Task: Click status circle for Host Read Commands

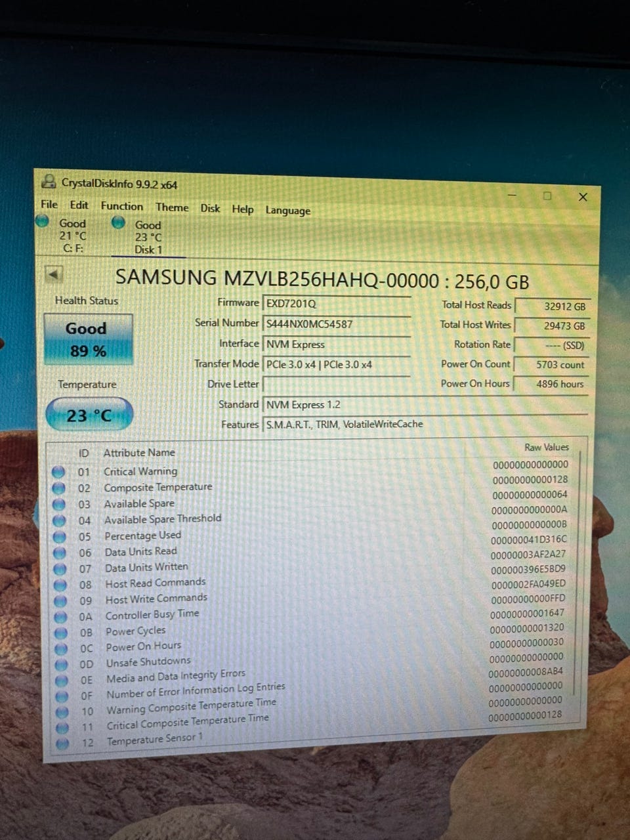Action: [60, 584]
